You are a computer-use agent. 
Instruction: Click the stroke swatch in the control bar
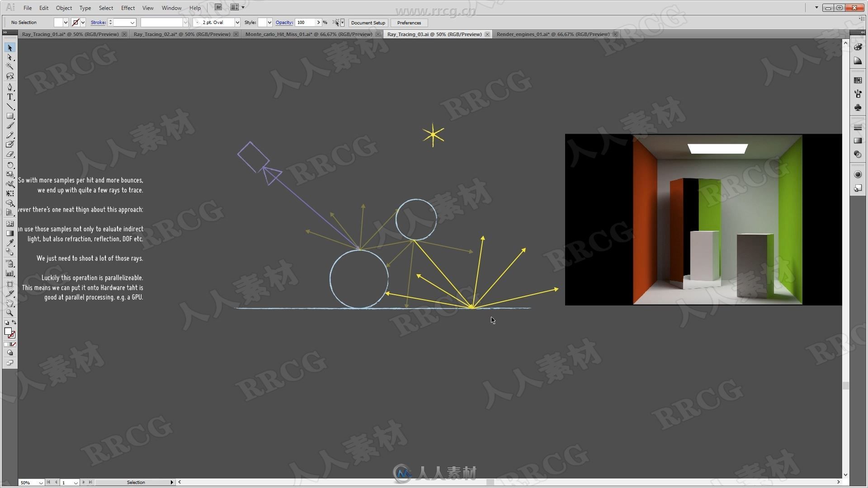[x=75, y=23]
